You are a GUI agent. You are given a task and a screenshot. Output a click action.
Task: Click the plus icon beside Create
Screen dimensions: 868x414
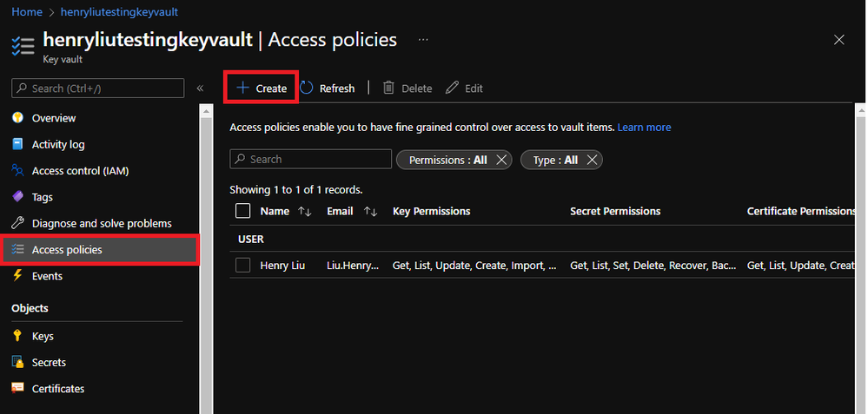[242, 88]
